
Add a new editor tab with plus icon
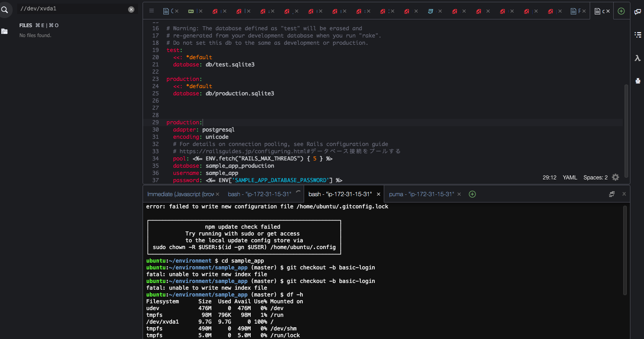pos(621,11)
